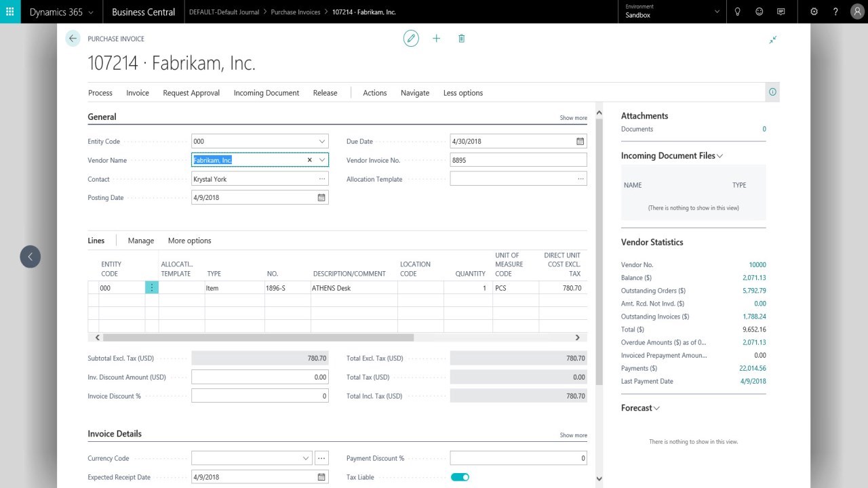Expand the Vendor Name dropdown arrow

[322, 160]
